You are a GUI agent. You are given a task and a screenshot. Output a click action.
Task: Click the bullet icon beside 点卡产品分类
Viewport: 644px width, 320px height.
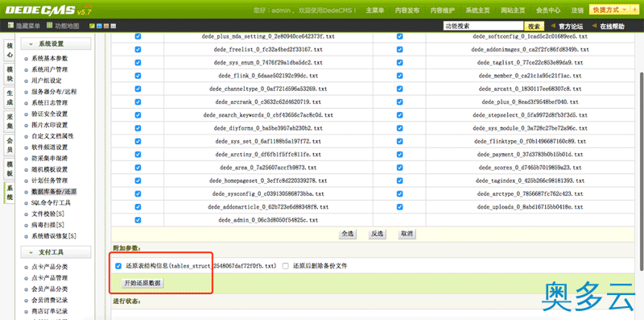(x=27, y=267)
